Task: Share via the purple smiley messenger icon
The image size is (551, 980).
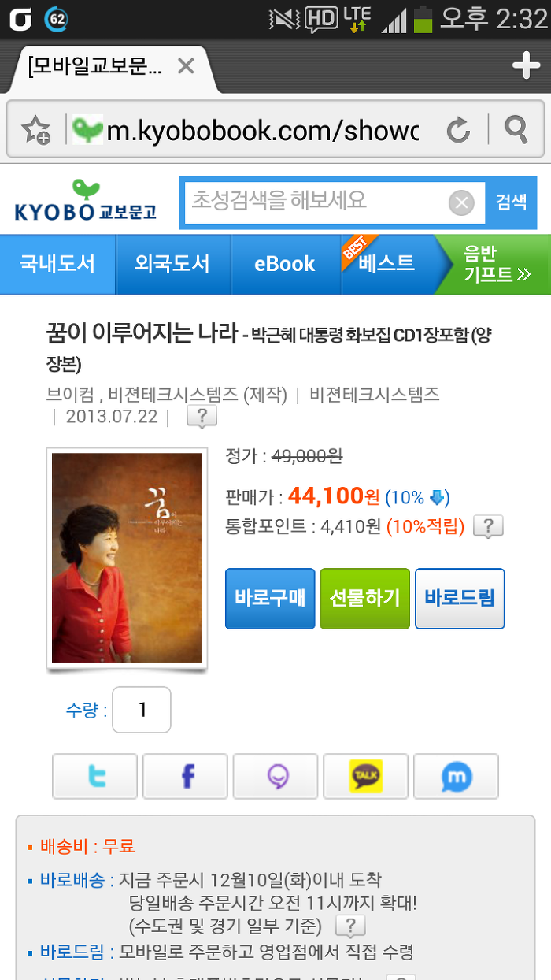Action: (x=275, y=777)
